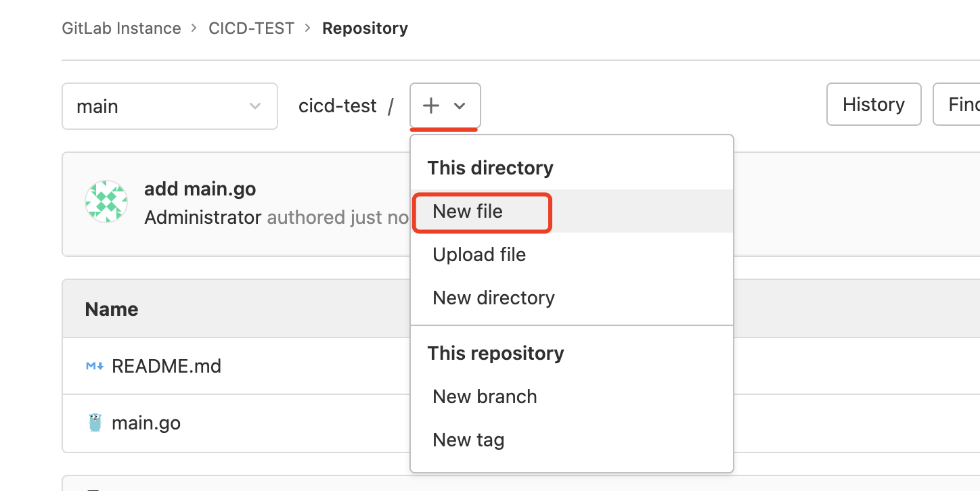This screenshot has height=491, width=980.
Task: Open the README.md file link
Action: [166, 366]
